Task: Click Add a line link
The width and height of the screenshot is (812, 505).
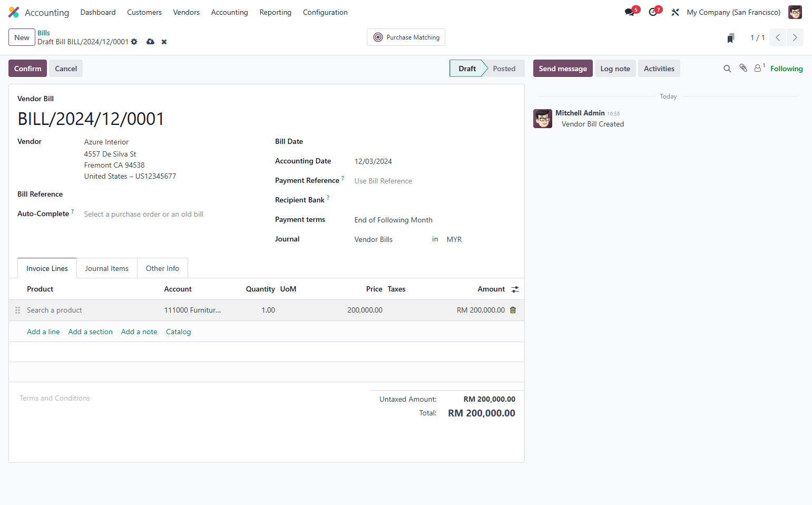Action: (43, 332)
